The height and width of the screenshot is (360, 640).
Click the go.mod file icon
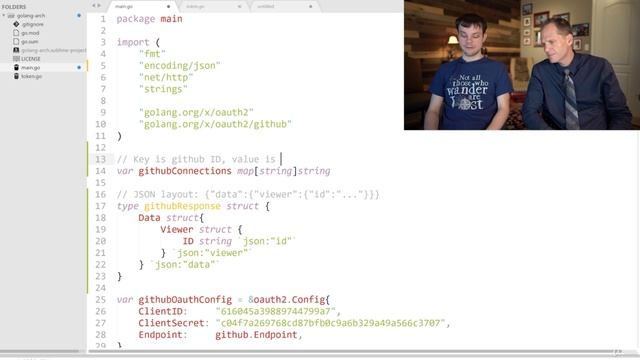[16, 33]
